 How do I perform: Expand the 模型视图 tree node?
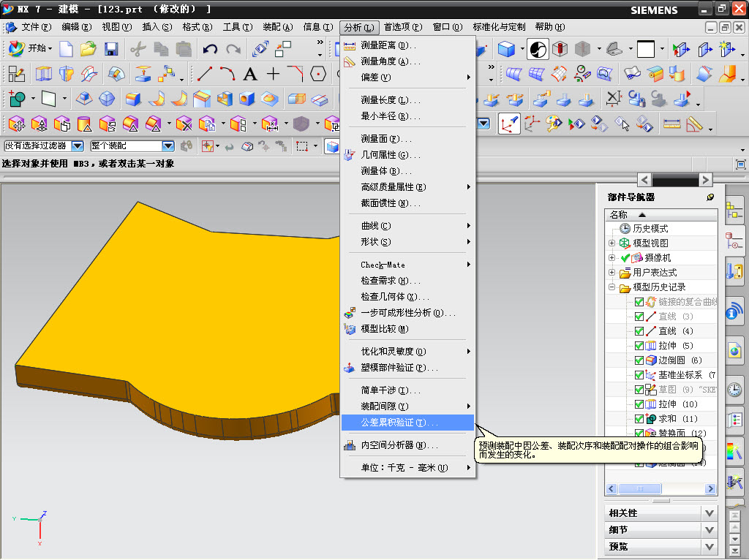(x=612, y=243)
